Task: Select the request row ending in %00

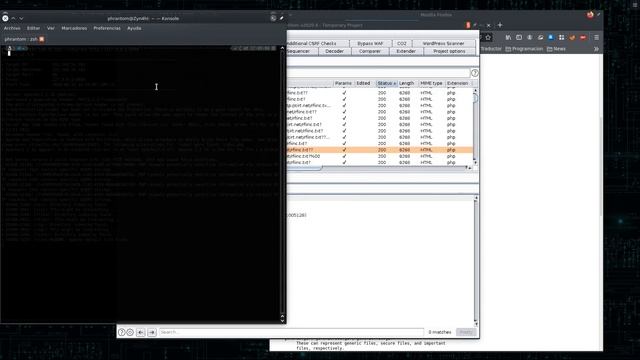Action: tap(380, 156)
